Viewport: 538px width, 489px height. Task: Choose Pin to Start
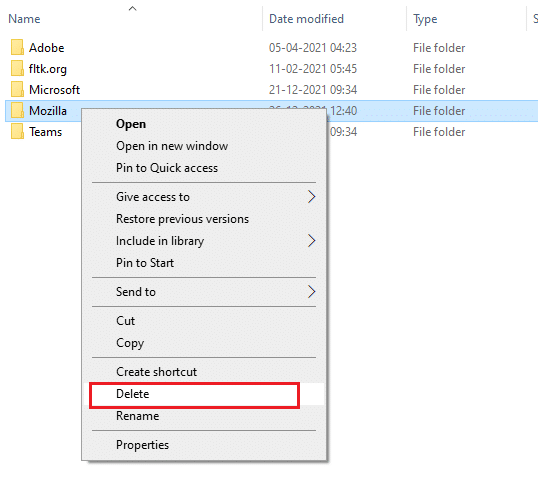(x=204, y=263)
